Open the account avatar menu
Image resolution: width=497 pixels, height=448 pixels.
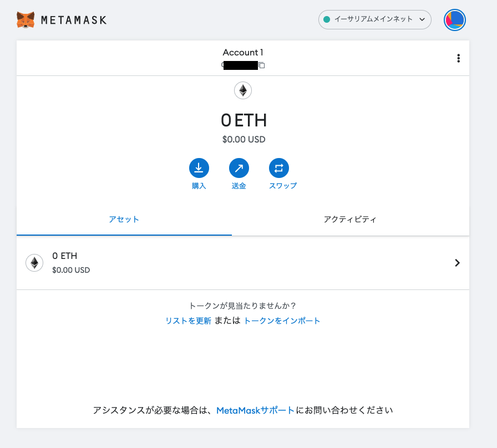pos(454,20)
